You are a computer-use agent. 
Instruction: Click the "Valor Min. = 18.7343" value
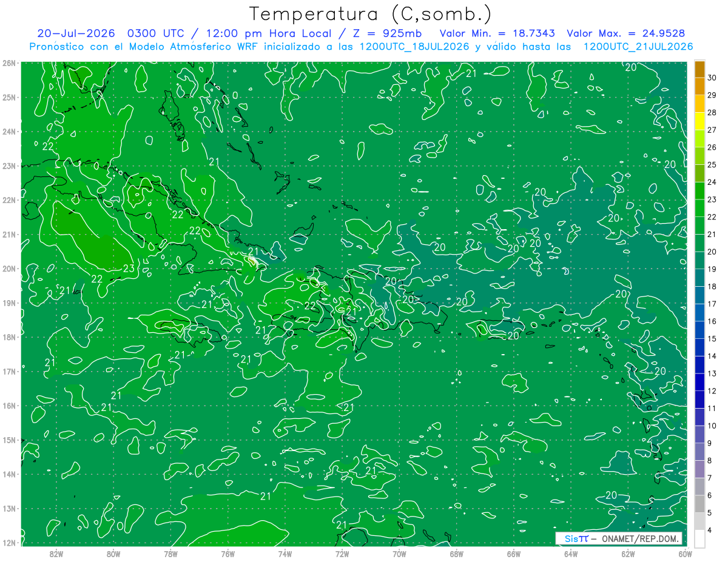[497, 33]
